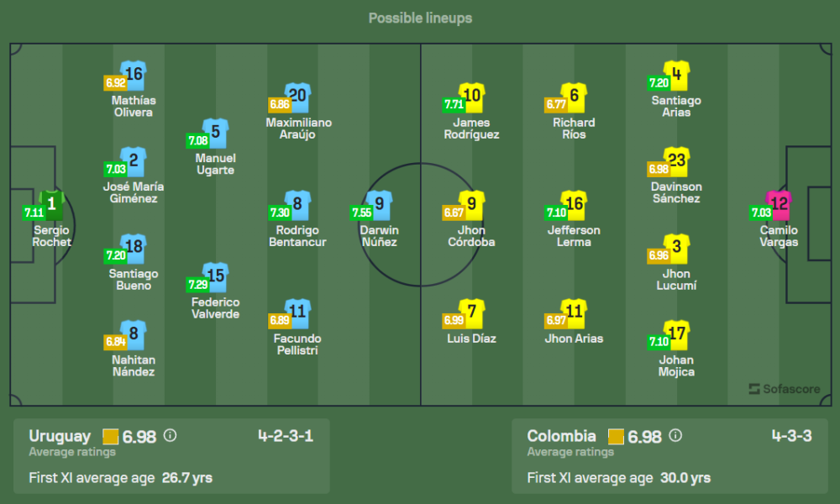
Task: Click Sergio Rochet's green goalkeeper jersey
Action: pyautogui.click(x=52, y=204)
